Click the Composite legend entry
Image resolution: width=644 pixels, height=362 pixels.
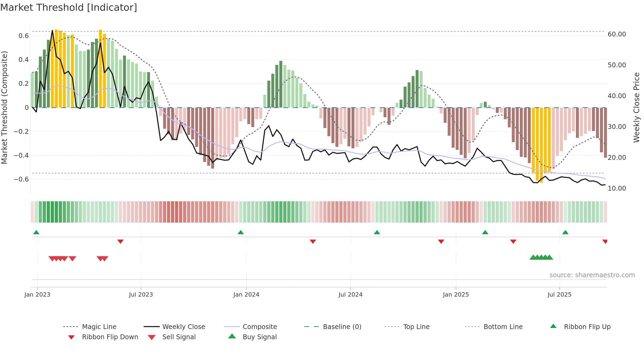(250, 327)
